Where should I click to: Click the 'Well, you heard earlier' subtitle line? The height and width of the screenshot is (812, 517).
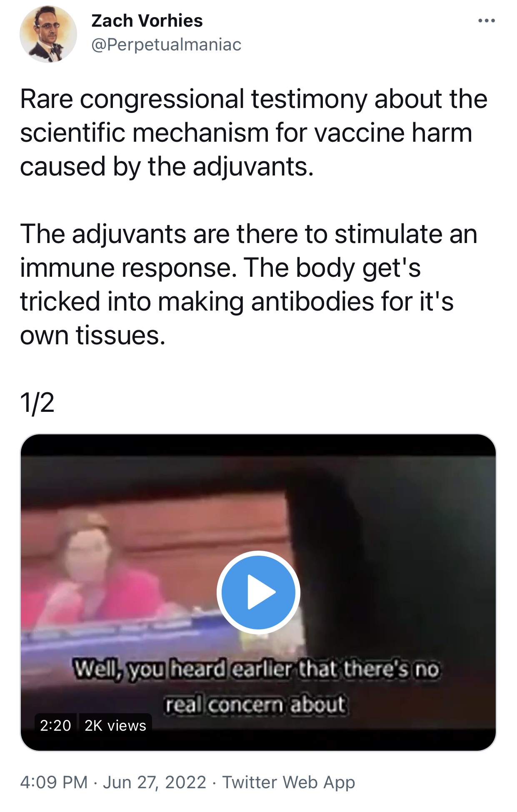click(257, 669)
